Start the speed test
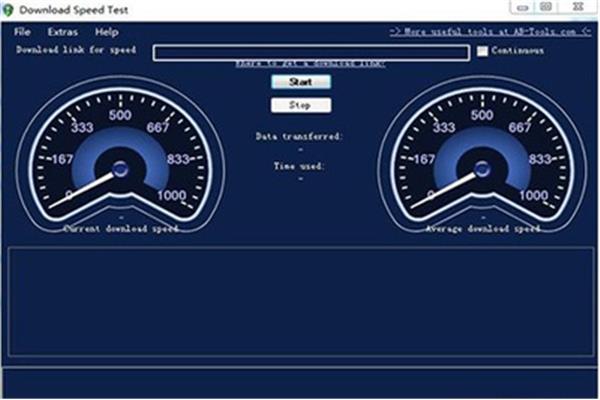Viewport: 600px width, 400px height. (301, 82)
